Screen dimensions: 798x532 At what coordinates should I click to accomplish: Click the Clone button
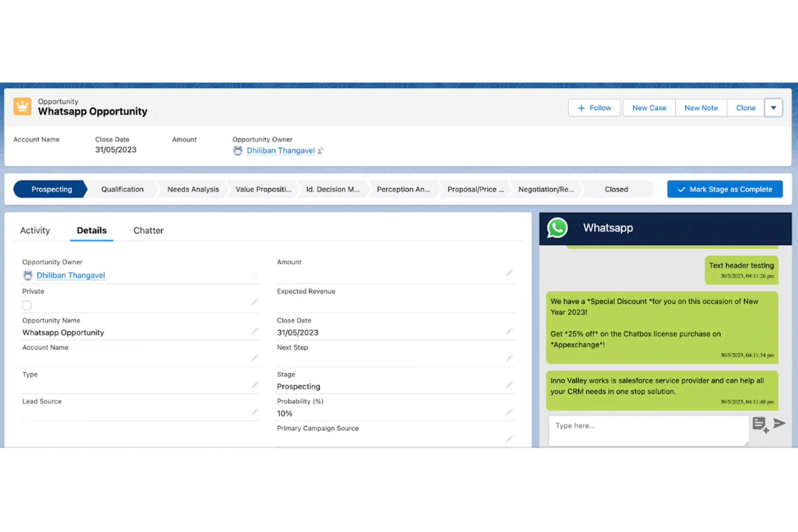click(x=746, y=108)
